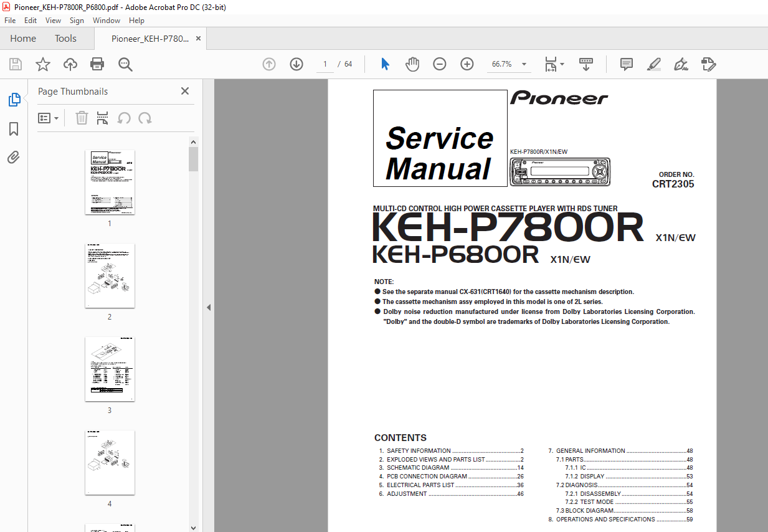The height and width of the screenshot is (532, 768).
Task: Open the Window menu
Action: (107, 21)
